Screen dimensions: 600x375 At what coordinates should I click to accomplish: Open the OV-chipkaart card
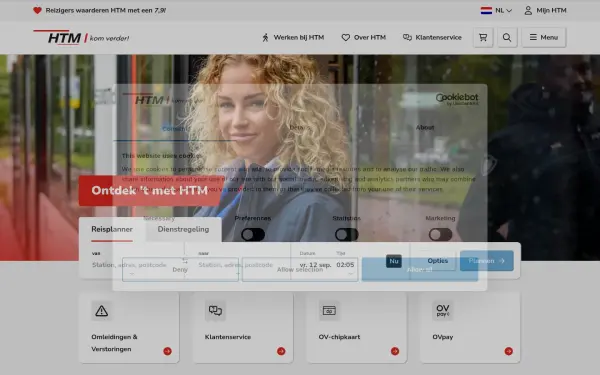pos(357,328)
